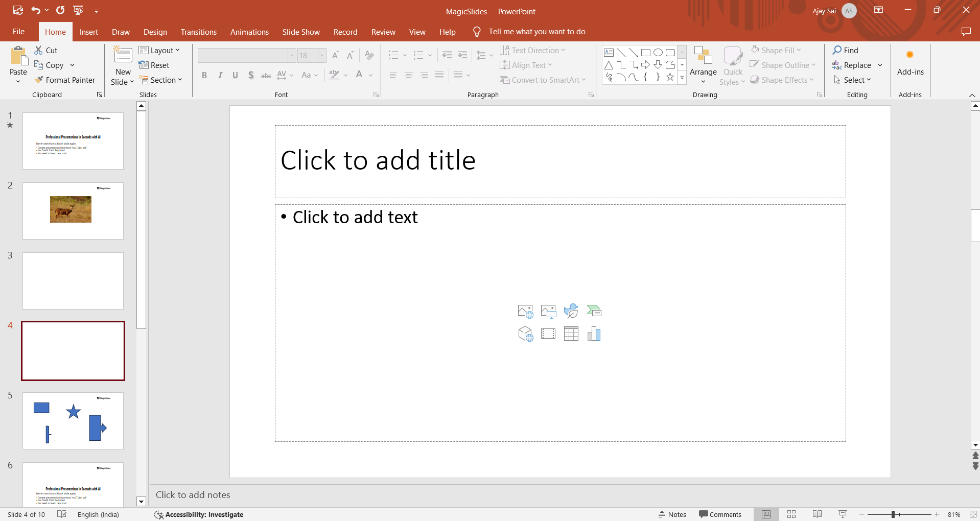
Task: Click the Paste clipboard icon
Action: pyautogui.click(x=19, y=56)
